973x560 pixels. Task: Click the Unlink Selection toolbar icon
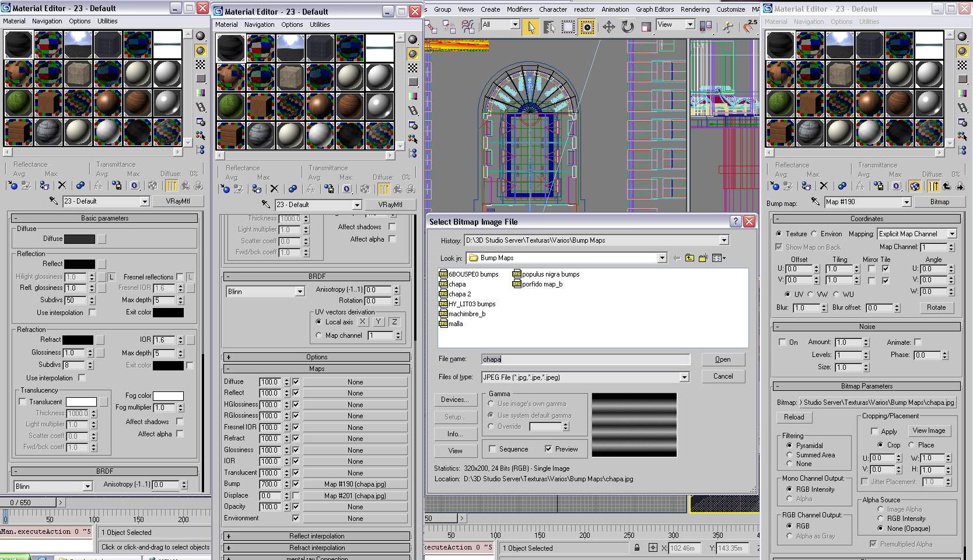click(x=449, y=27)
